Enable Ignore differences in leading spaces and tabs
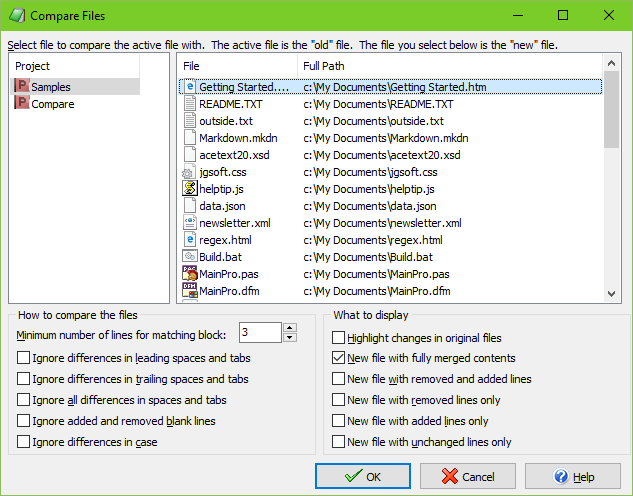This screenshot has width=633, height=496. pos(23,358)
